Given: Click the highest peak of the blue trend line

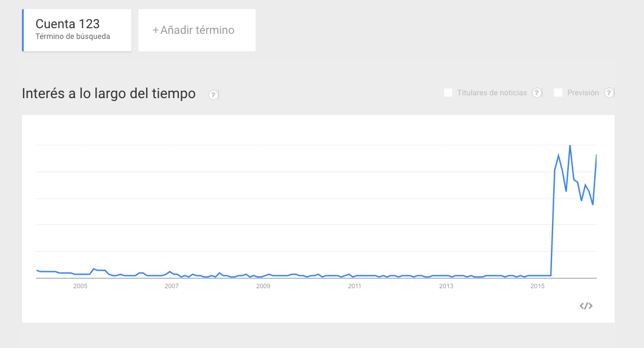Looking at the screenshot, I should pos(570,146).
